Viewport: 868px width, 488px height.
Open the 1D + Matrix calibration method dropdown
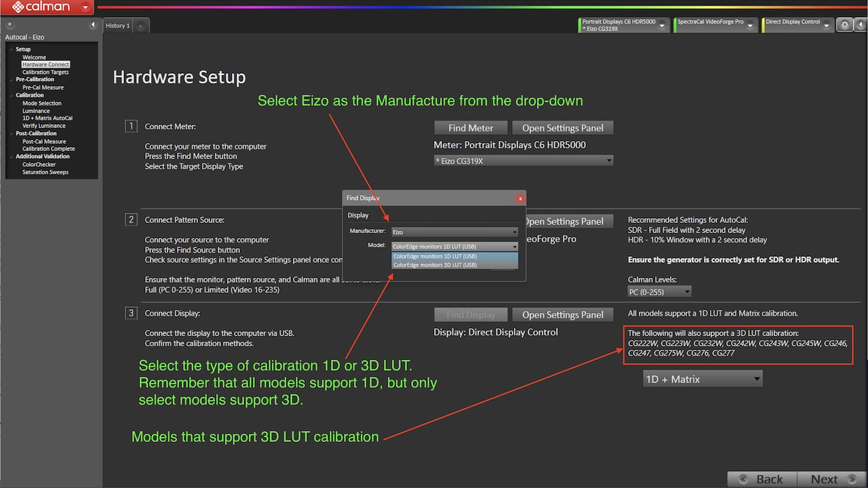click(x=703, y=379)
